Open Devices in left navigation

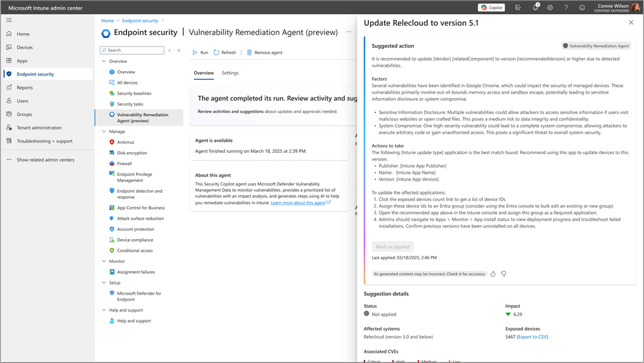[24, 48]
